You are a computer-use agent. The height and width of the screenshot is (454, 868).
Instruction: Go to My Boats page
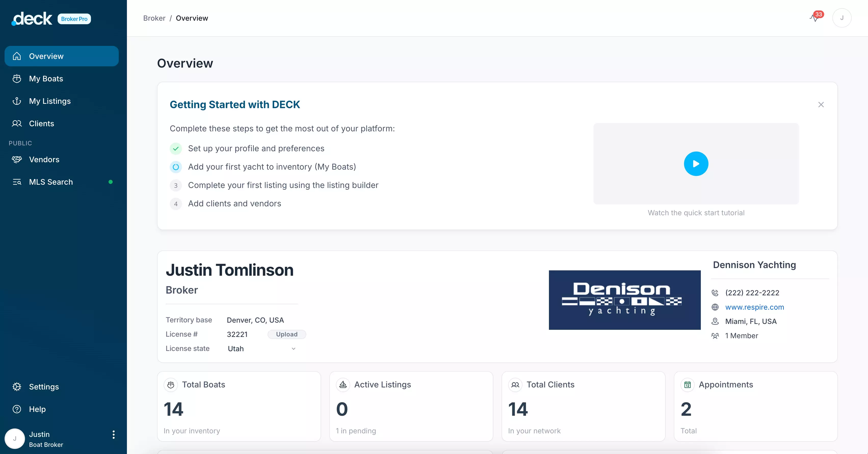point(46,79)
